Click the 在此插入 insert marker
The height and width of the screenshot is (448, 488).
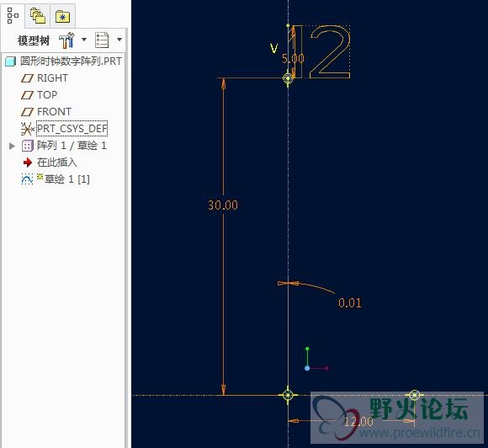pyautogui.click(x=57, y=163)
